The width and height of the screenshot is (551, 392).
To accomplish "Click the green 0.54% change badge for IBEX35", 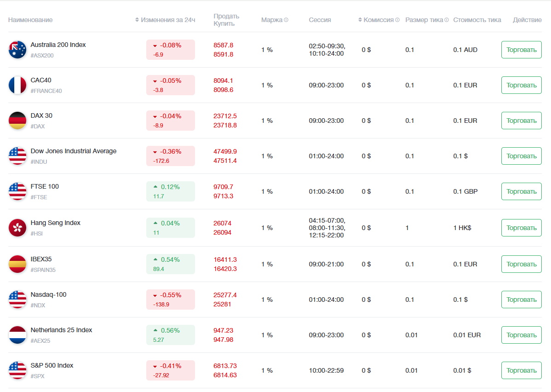I will pos(170,264).
